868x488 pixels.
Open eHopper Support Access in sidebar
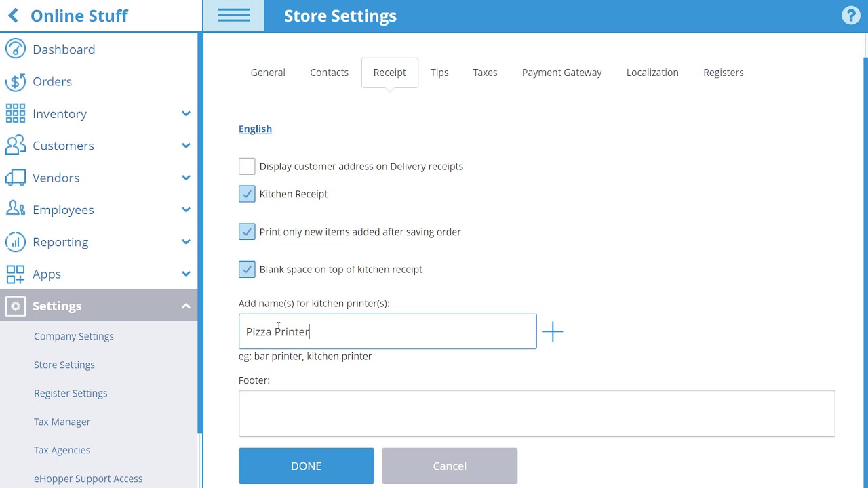point(88,479)
